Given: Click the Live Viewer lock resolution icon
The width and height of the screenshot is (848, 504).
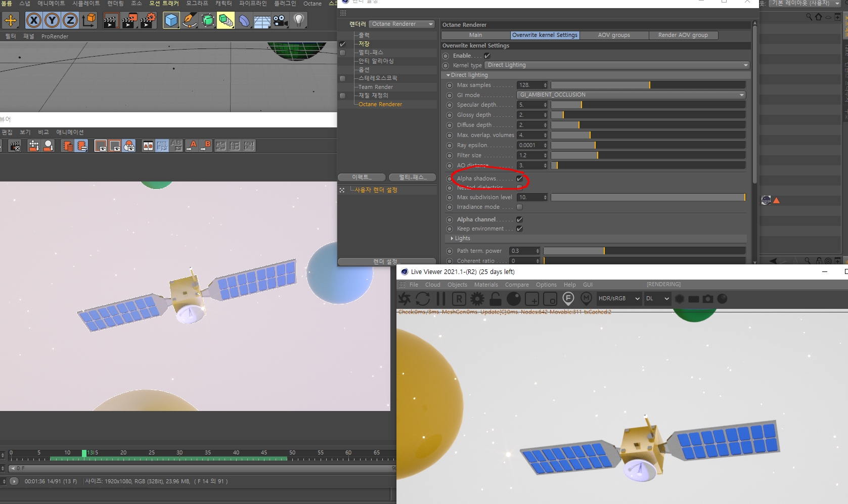Looking at the screenshot, I should pos(496,299).
